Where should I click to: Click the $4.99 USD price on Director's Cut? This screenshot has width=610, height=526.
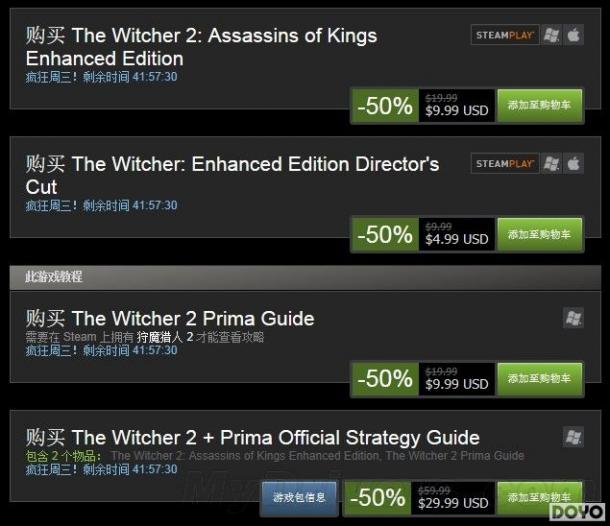tap(457, 239)
